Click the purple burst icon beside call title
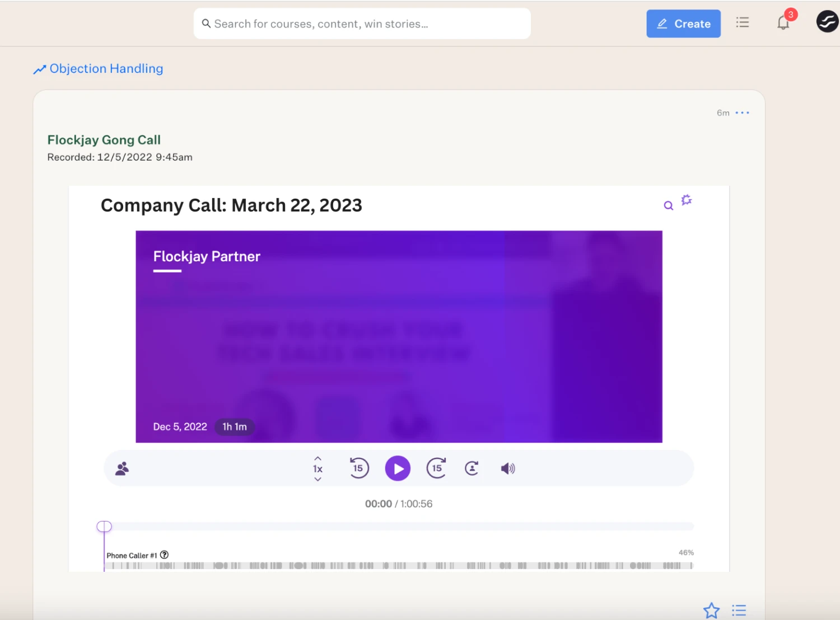This screenshot has width=840, height=620. pyautogui.click(x=687, y=200)
